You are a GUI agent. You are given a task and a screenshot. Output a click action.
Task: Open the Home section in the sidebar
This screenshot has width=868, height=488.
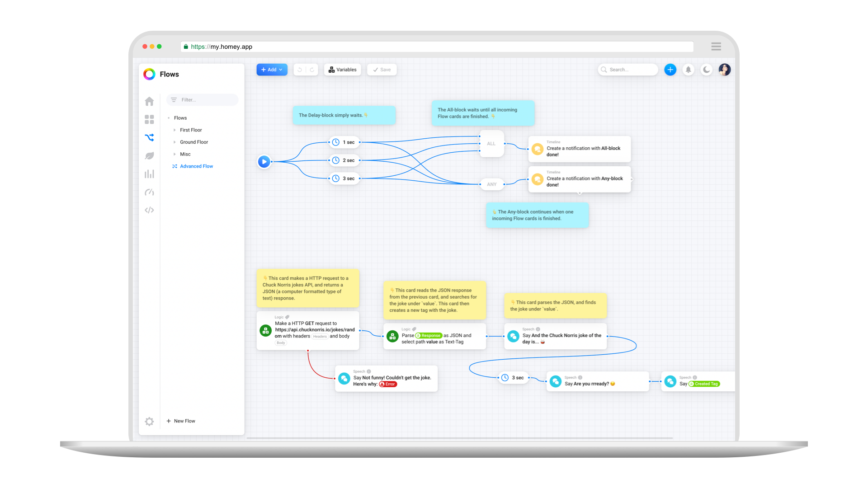click(149, 101)
